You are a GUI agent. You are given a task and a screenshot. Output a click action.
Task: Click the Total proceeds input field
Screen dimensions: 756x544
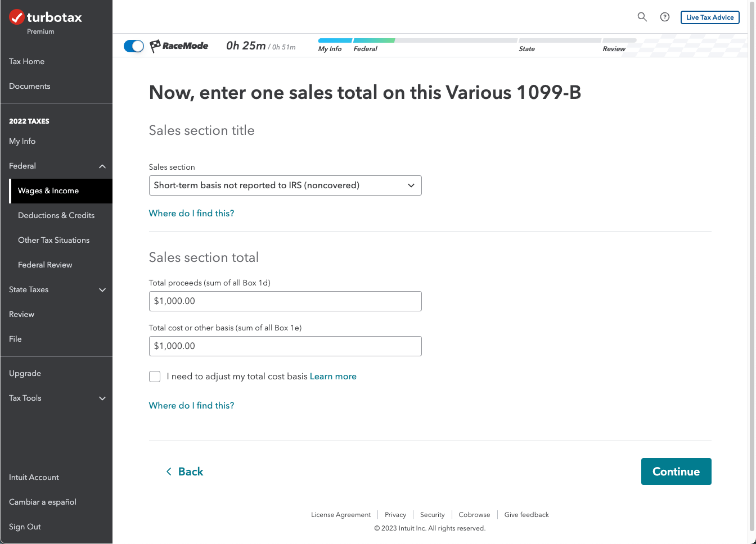(x=285, y=301)
